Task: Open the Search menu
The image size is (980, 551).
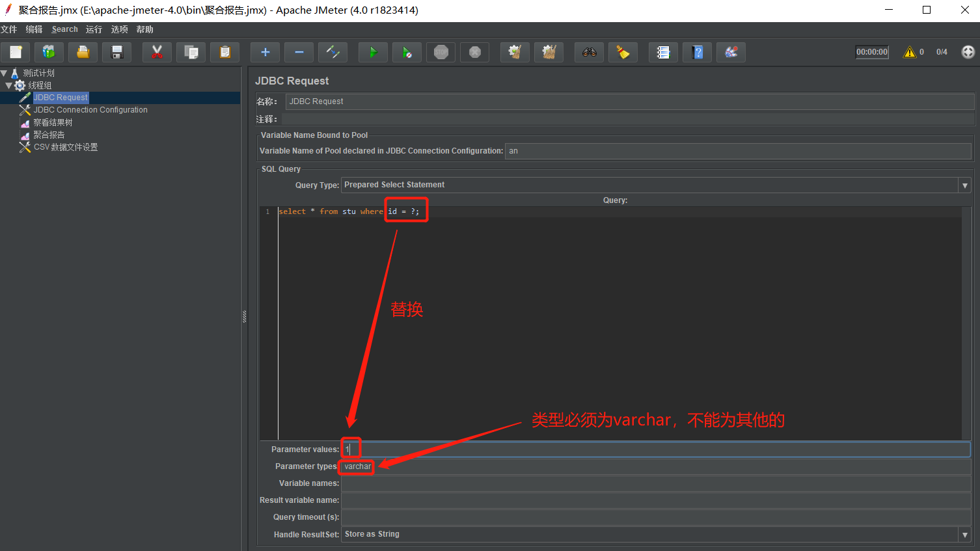Action: [x=64, y=29]
